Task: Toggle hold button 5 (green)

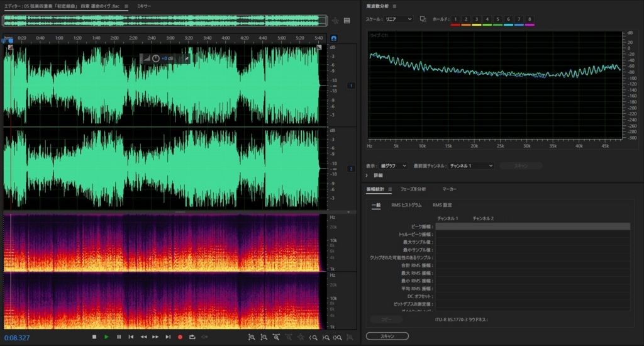Action: 498,20
